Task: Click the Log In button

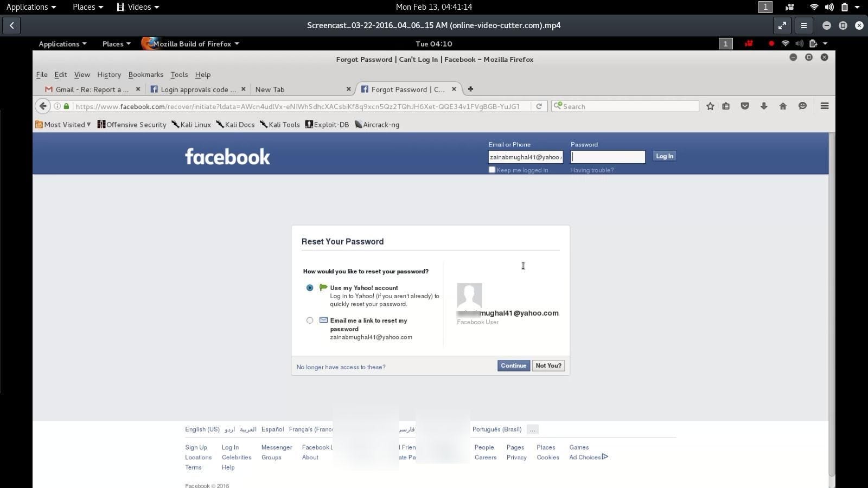Action: [x=664, y=156]
